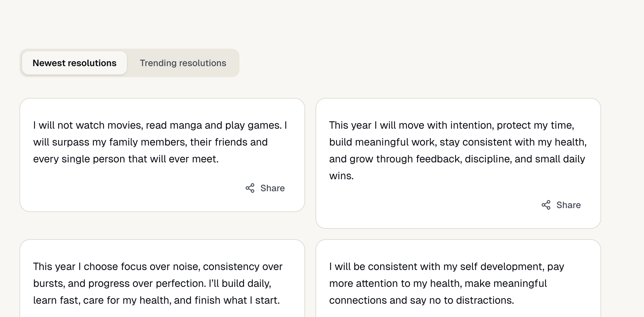Click the tab switcher pill container
This screenshot has width=644, height=317.
(x=130, y=63)
